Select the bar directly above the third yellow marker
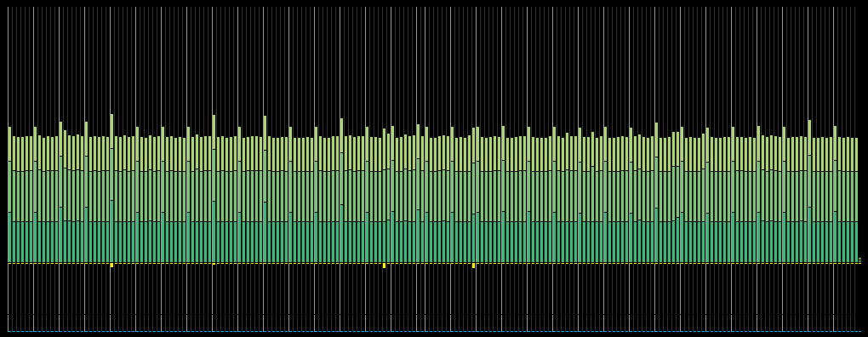 click(384, 196)
